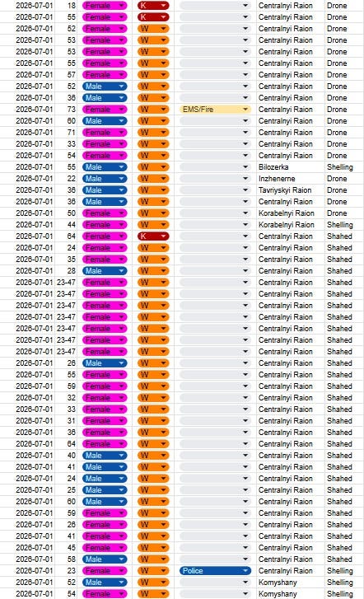Viewport: 364px width, 599px height.
Task: Select Centralnyi Raion cell in age 25 row
Action: tap(290, 489)
